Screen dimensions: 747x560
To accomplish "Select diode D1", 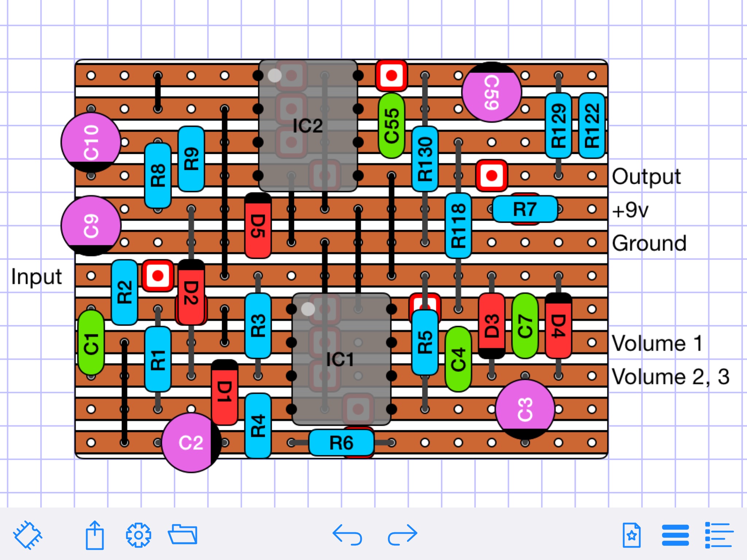I will pos(225,393).
